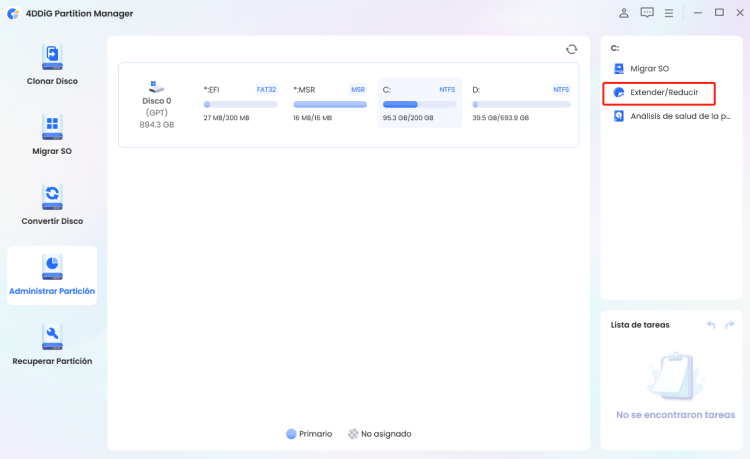
Task: Click the 39.5 GB/693.9 GB size text
Action: tap(501, 118)
